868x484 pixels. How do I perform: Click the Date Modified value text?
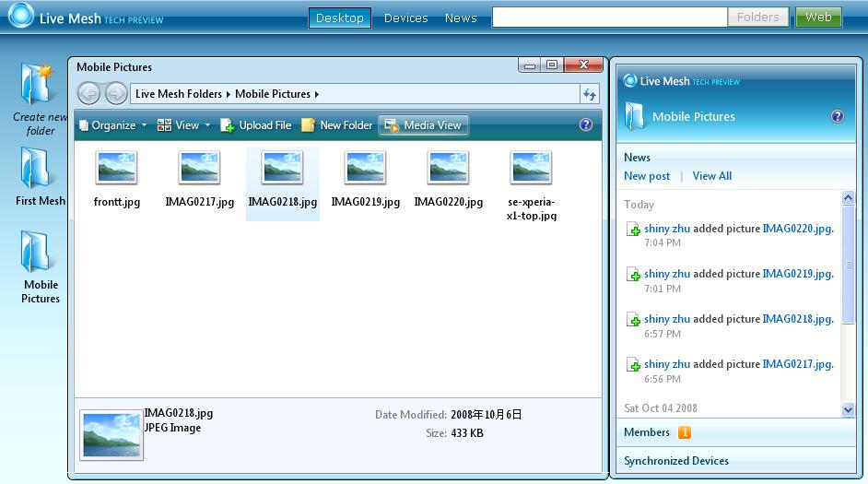pos(486,415)
